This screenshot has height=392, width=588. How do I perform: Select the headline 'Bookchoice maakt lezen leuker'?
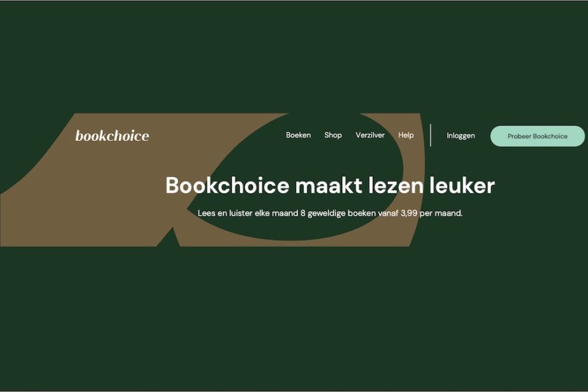coord(330,185)
